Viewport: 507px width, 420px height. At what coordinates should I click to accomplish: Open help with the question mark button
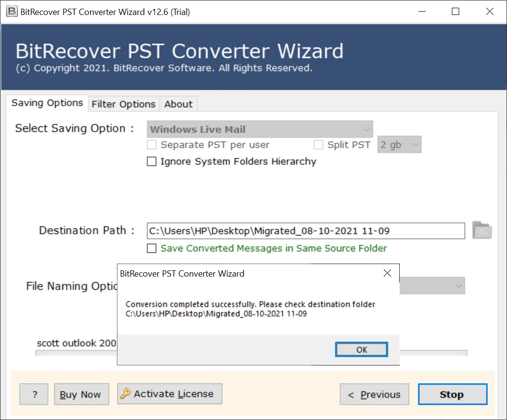(x=34, y=394)
